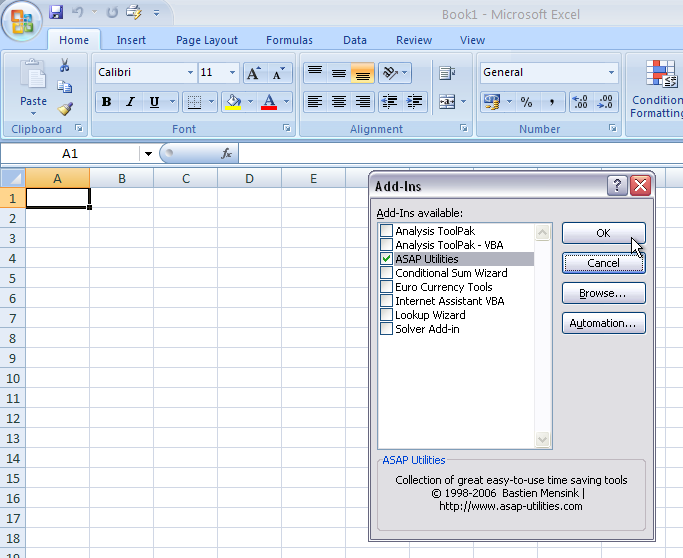683x558 pixels.
Task: Switch to the Review tab
Action: pyautogui.click(x=414, y=40)
